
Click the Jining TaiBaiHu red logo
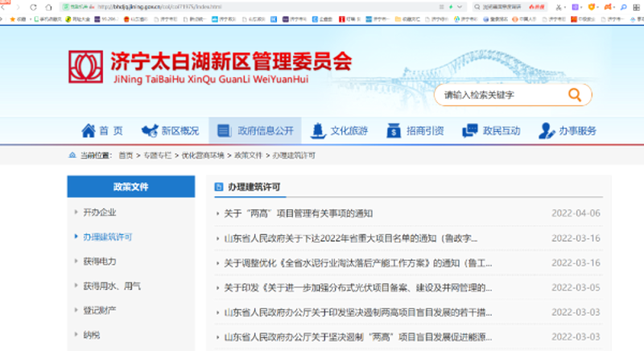(x=85, y=67)
